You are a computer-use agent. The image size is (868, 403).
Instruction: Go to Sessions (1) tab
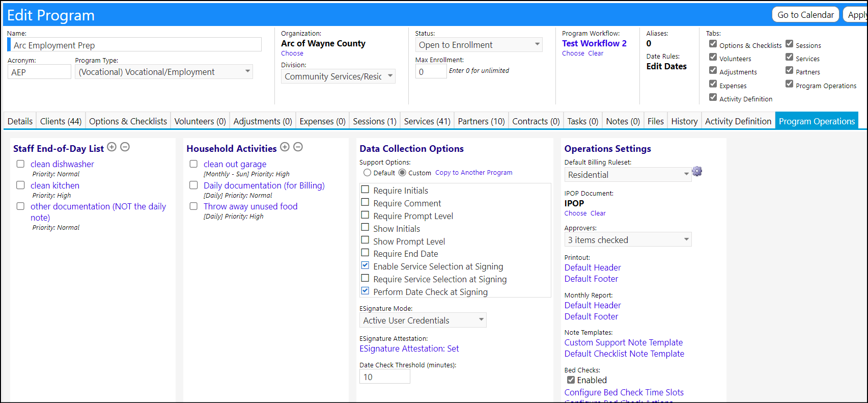(375, 121)
